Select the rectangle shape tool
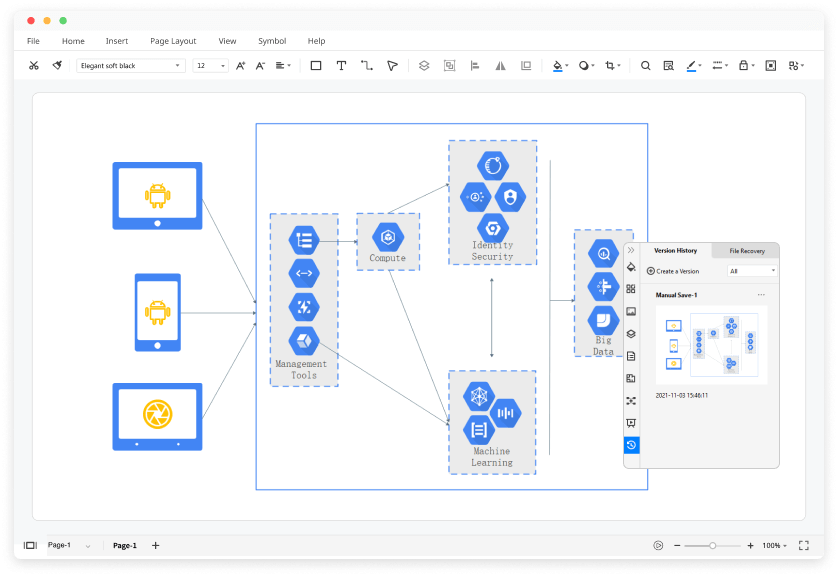This screenshot has height=576, width=838. coord(314,65)
